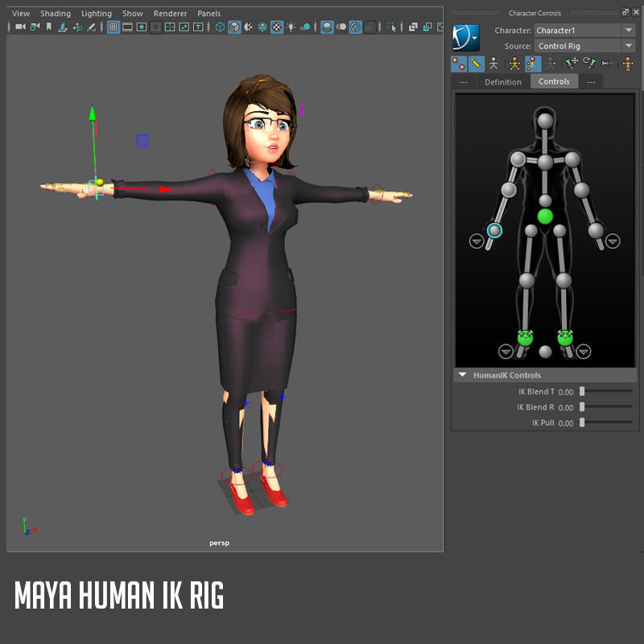Image resolution: width=644 pixels, height=644 pixels.
Task: Click the Depth of Field icon
Action: tap(369, 27)
